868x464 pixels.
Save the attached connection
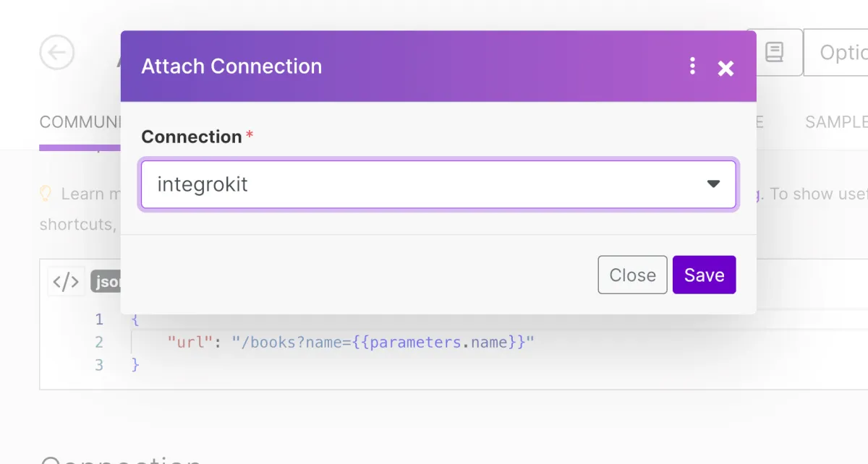[704, 275]
